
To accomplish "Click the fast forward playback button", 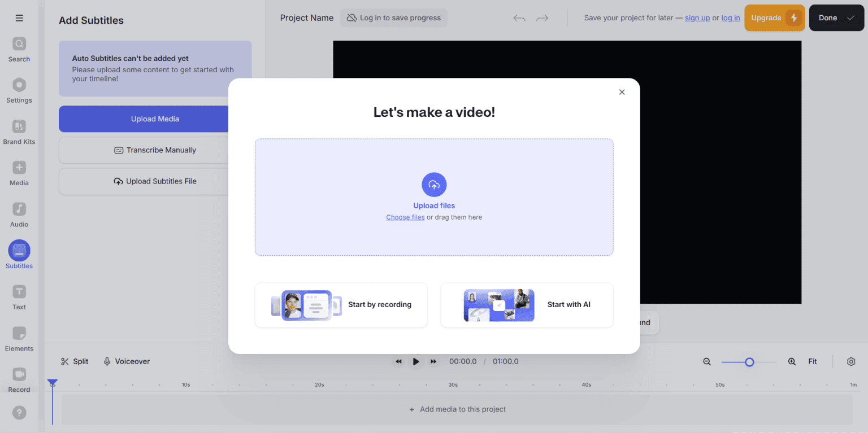I will pos(433,362).
